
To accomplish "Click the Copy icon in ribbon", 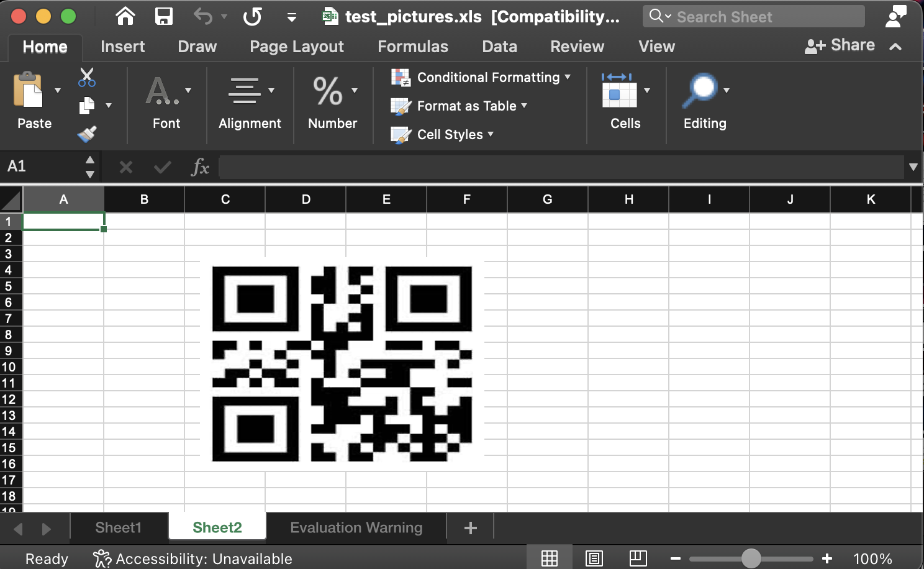I will point(87,106).
